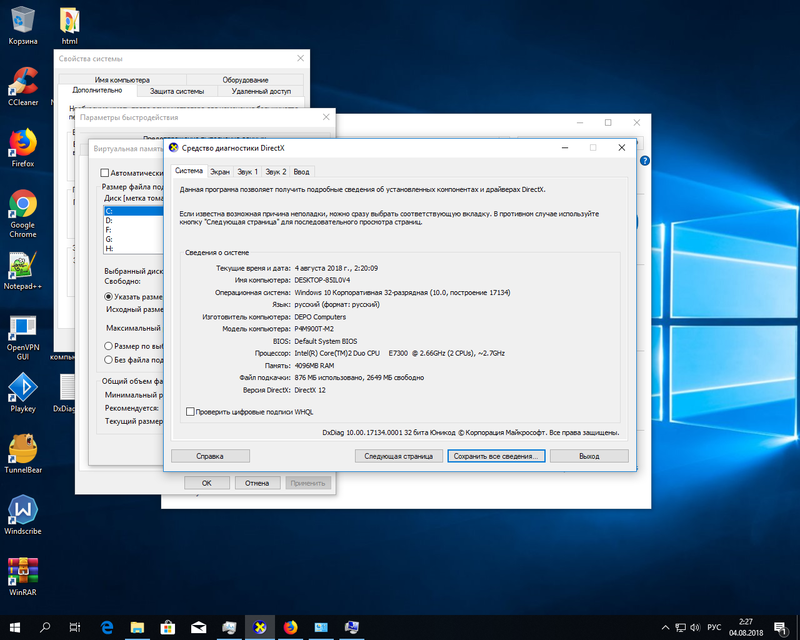Show hidden system tray icons
The height and width of the screenshot is (640, 800).
coord(665,627)
